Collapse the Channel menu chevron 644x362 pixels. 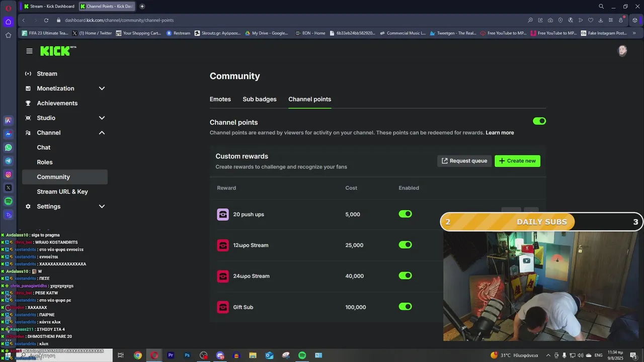click(102, 133)
